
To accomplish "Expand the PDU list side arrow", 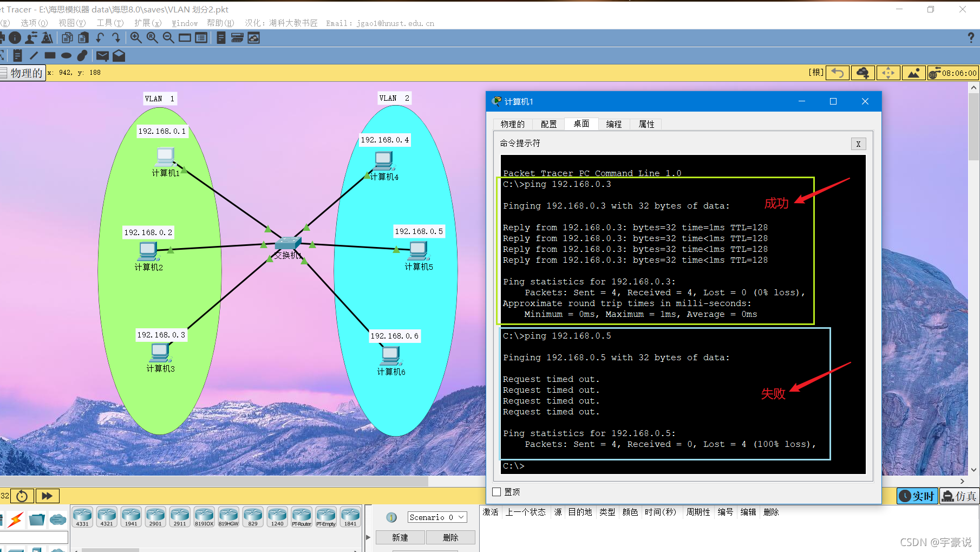I will coord(368,537).
